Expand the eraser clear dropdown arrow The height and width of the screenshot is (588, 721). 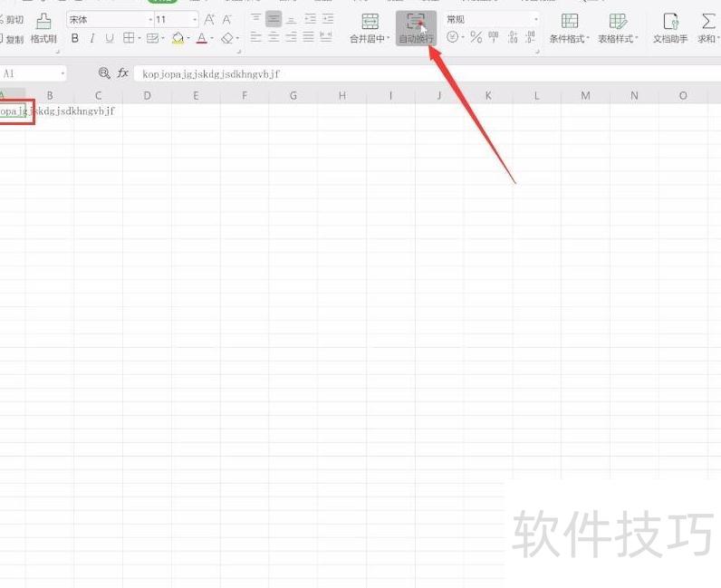pos(237,39)
